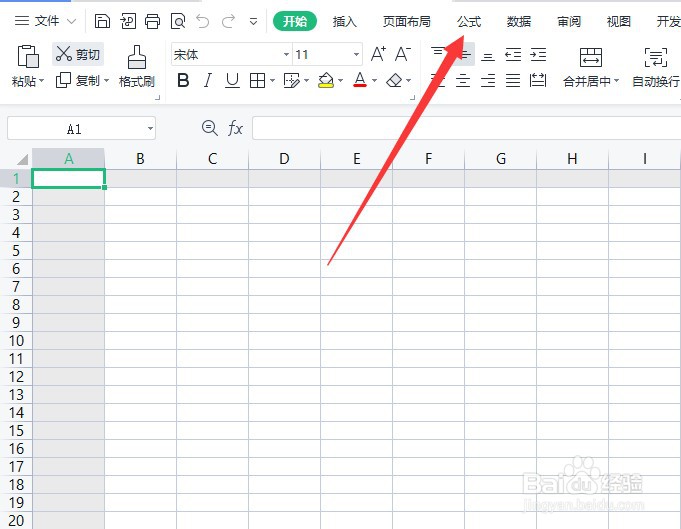681x529 pixels.
Task: Expand the font color dropdown arrow
Action: point(374,80)
